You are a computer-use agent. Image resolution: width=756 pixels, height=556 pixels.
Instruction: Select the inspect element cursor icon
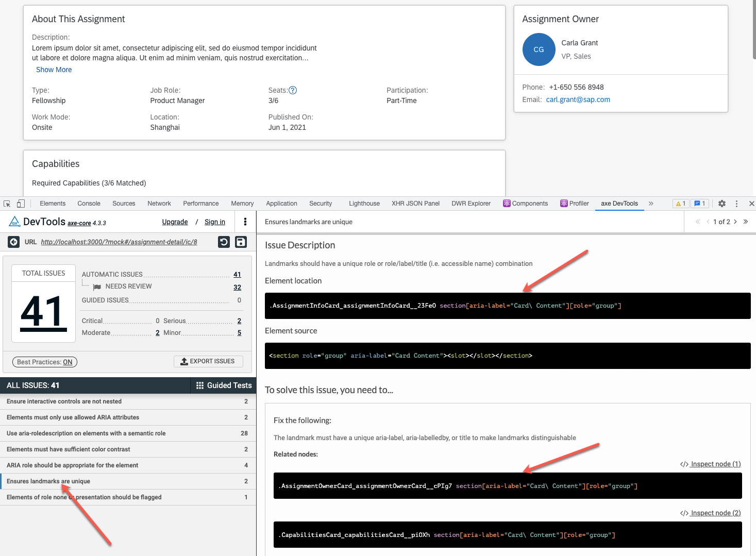pyautogui.click(x=7, y=204)
